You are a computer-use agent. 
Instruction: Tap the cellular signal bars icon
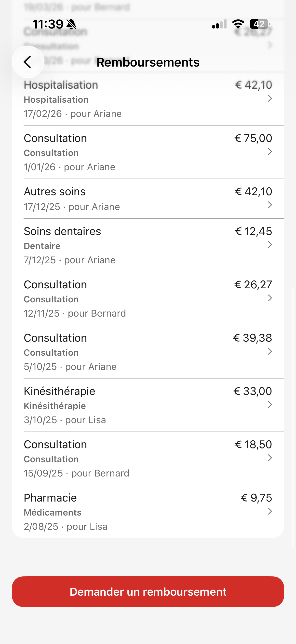coord(219,24)
